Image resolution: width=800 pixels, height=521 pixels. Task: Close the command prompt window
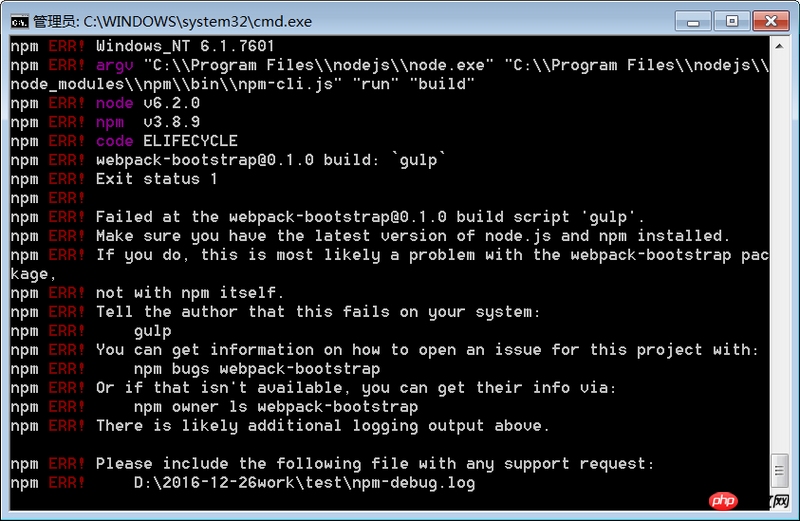pyautogui.click(x=770, y=21)
